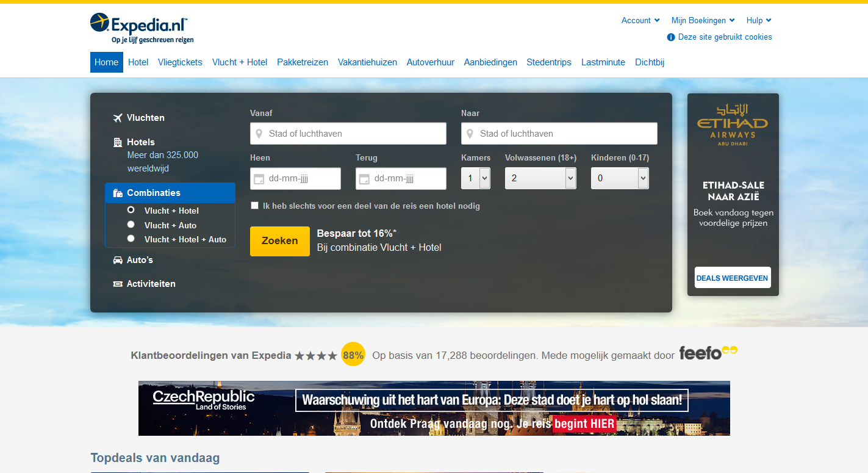The width and height of the screenshot is (868, 473).
Task: Click the Terug date input field
Action: pos(401,179)
